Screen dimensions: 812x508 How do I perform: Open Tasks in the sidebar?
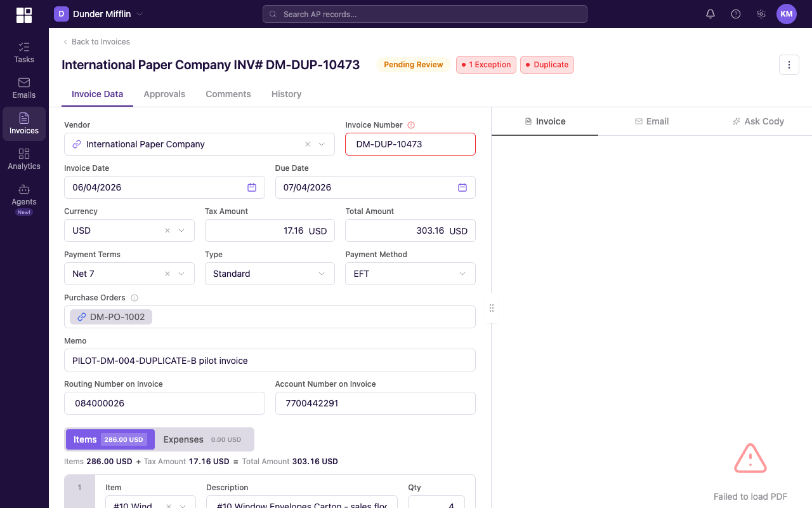24,53
